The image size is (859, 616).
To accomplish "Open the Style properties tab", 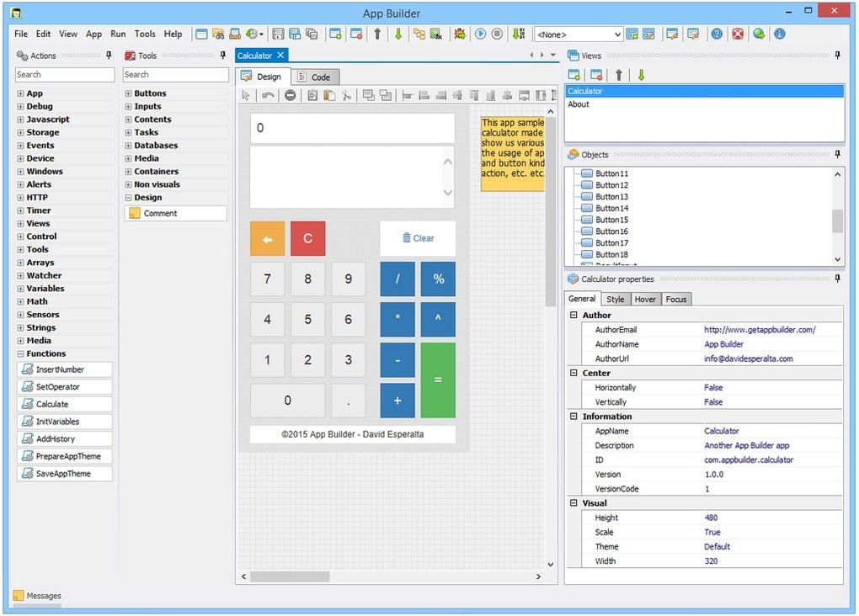I will pyautogui.click(x=616, y=299).
